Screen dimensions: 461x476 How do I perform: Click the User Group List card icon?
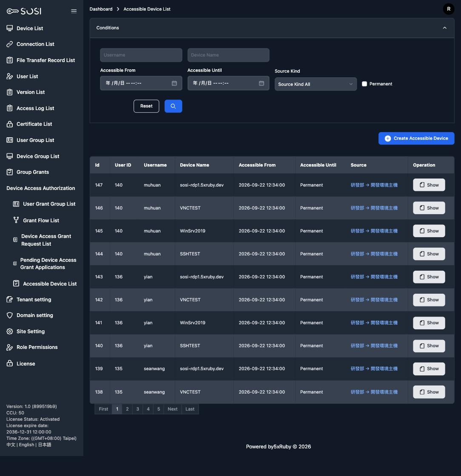tap(10, 140)
